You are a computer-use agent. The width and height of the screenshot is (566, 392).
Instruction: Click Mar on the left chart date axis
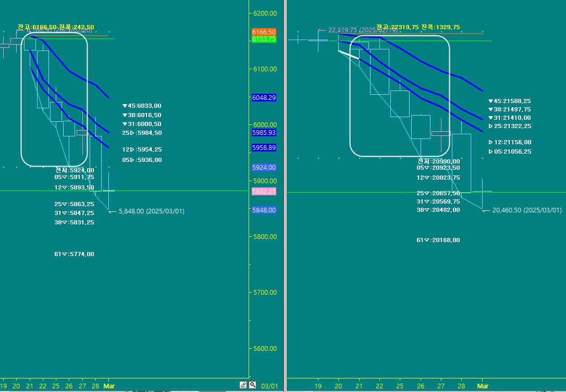(108, 386)
